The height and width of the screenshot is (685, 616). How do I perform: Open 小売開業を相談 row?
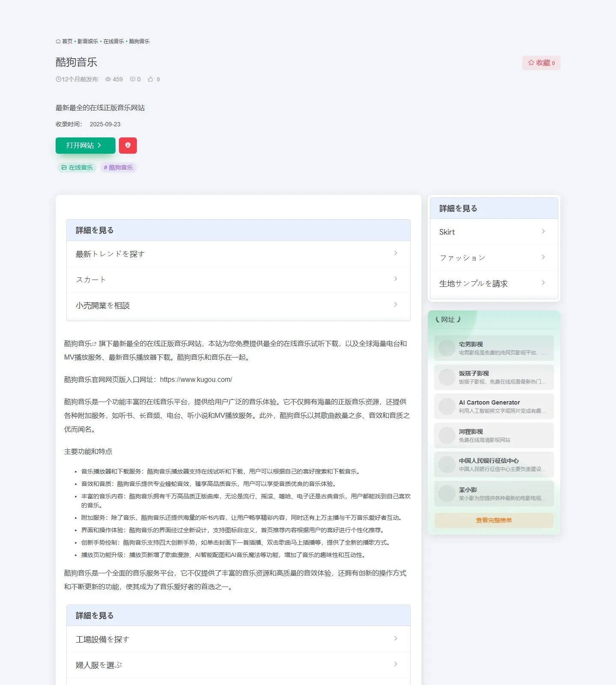coord(238,305)
